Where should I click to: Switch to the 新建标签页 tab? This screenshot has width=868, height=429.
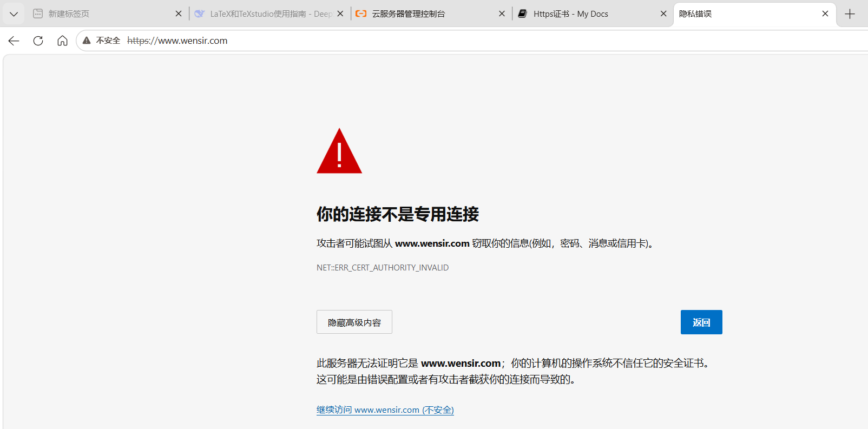(x=107, y=14)
